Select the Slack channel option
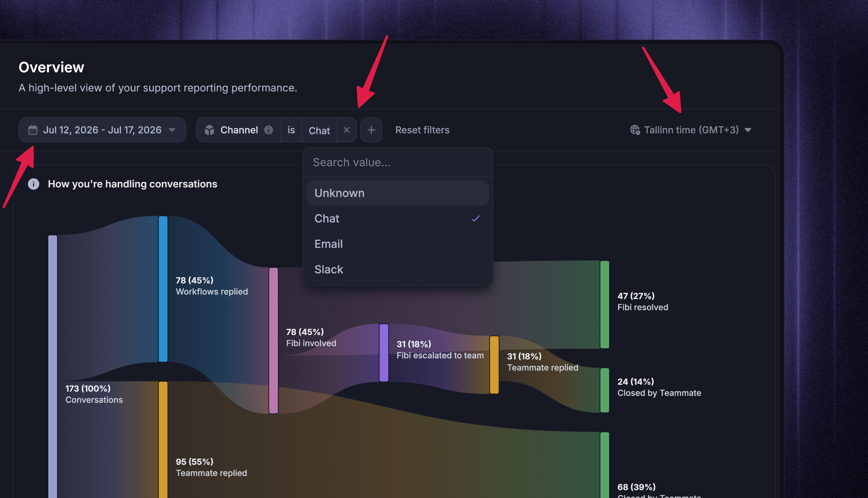Image resolution: width=868 pixels, height=498 pixels. coord(398,270)
